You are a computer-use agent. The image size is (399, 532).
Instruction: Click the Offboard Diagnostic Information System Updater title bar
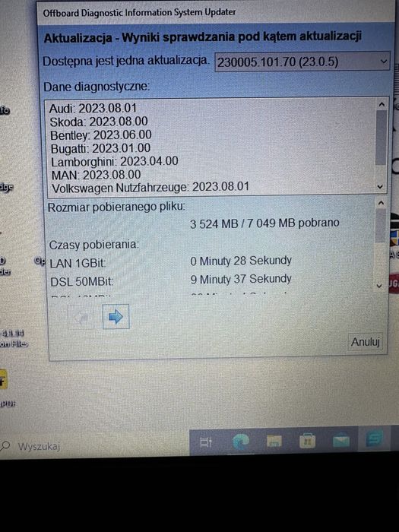[x=217, y=12]
